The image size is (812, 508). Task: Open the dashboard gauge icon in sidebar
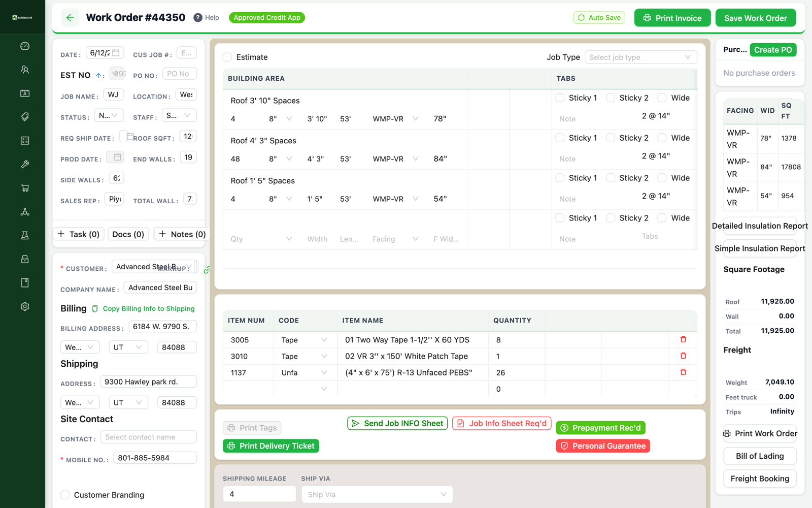pyautogui.click(x=25, y=46)
